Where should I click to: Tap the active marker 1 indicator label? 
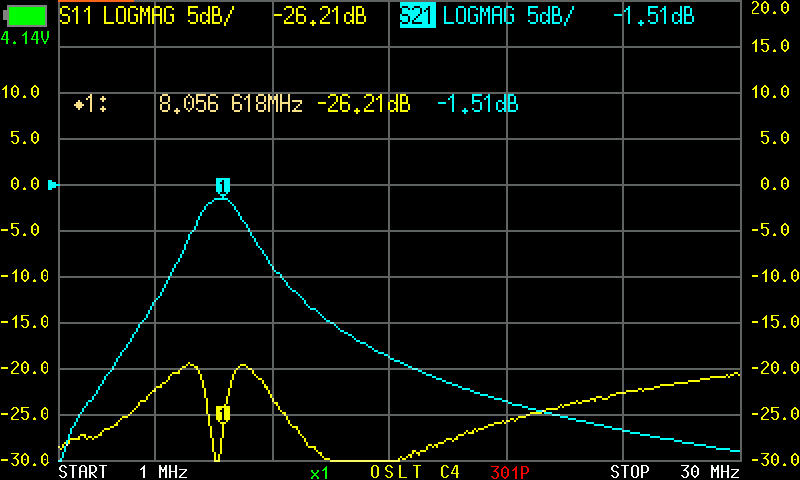click(91, 105)
